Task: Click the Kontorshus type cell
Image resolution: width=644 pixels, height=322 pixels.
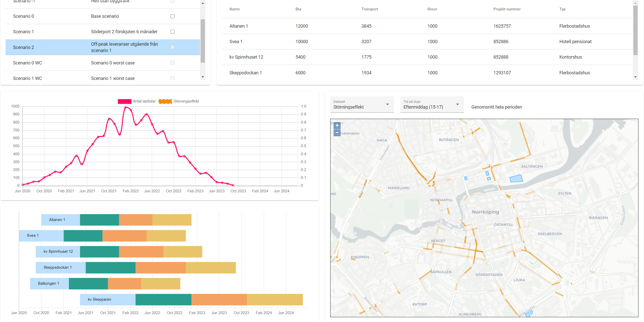Action: coord(570,57)
